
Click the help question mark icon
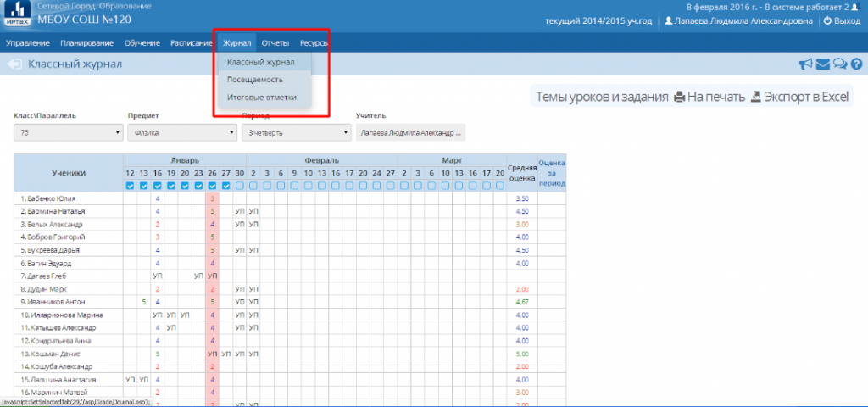[856, 64]
